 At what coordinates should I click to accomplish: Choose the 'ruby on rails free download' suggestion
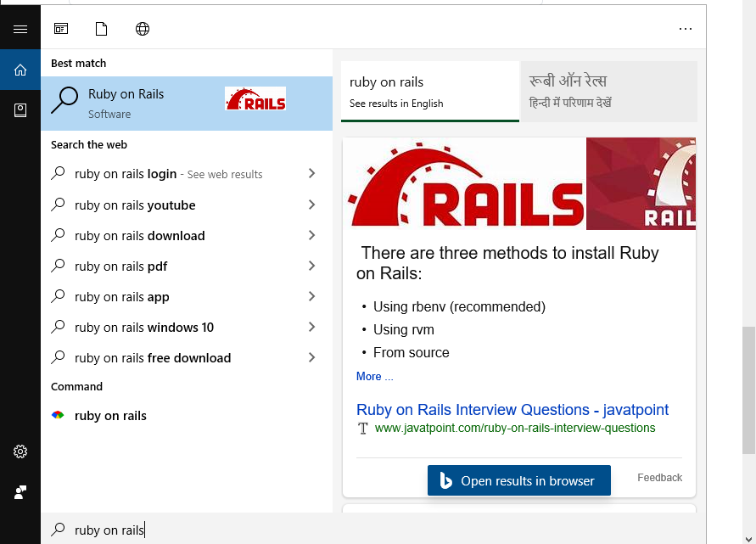[187, 358]
